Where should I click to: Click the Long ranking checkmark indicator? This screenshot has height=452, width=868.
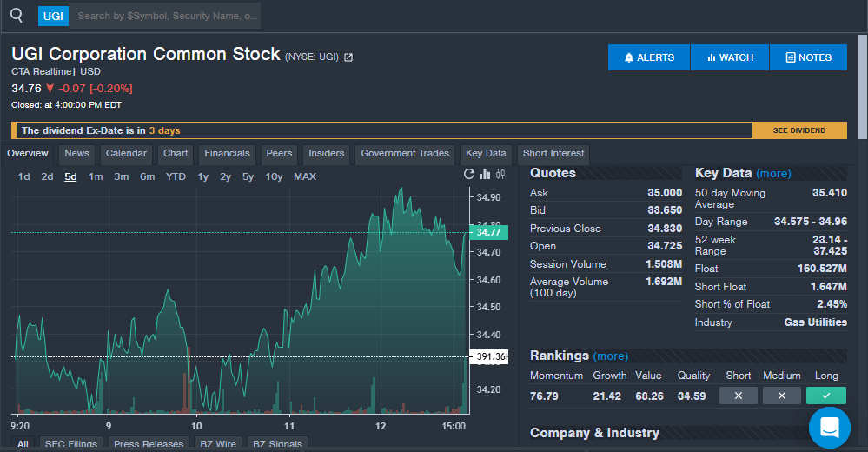(x=826, y=395)
